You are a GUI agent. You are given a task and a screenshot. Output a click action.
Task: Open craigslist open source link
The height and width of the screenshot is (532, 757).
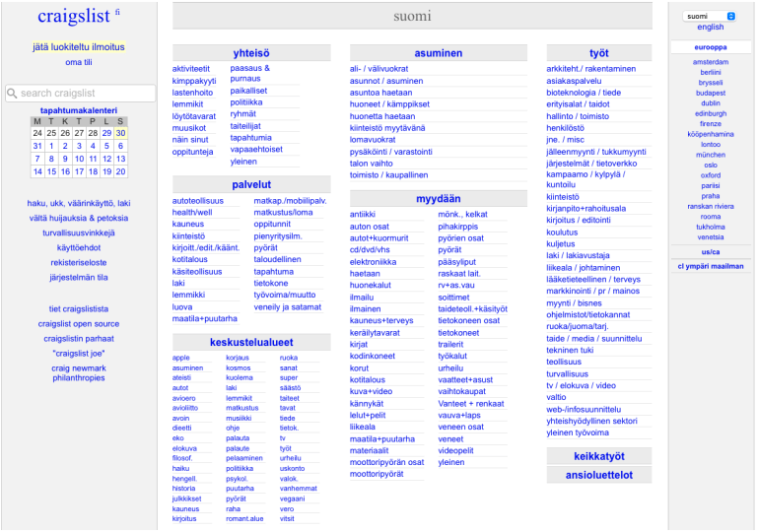click(79, 324)
